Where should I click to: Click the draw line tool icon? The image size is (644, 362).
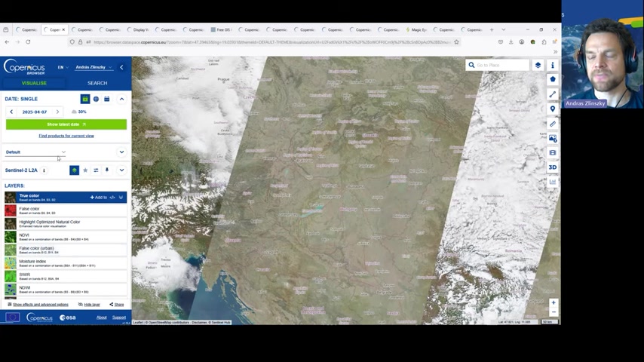(x=553, y=94)
